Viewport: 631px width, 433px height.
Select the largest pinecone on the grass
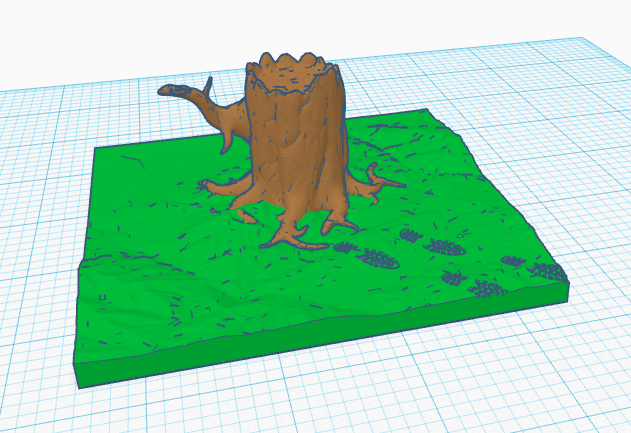[x=378, y=258]
